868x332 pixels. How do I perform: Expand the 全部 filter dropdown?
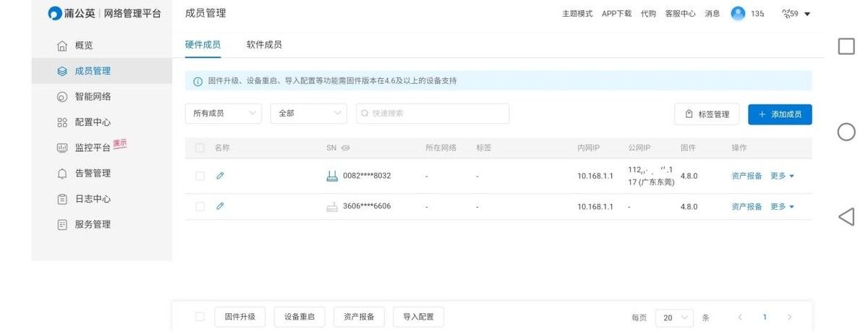tap(308, 114)
